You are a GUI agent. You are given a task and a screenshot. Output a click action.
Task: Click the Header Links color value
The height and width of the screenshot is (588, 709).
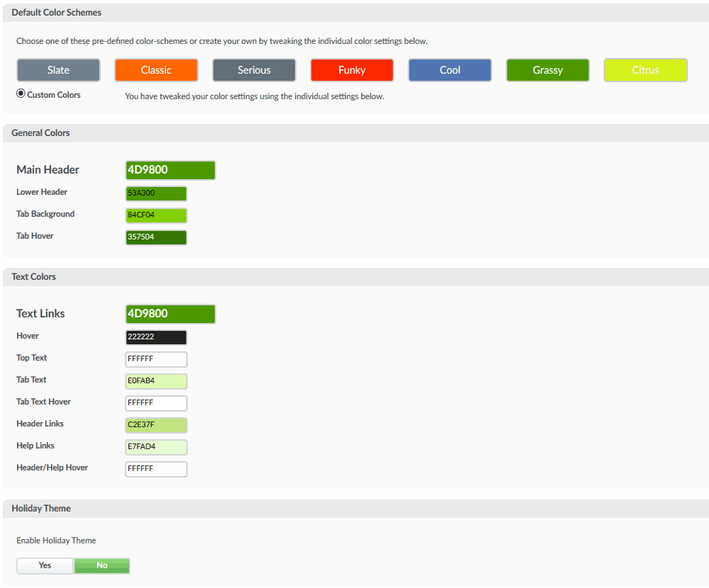(x=156, y=425)
